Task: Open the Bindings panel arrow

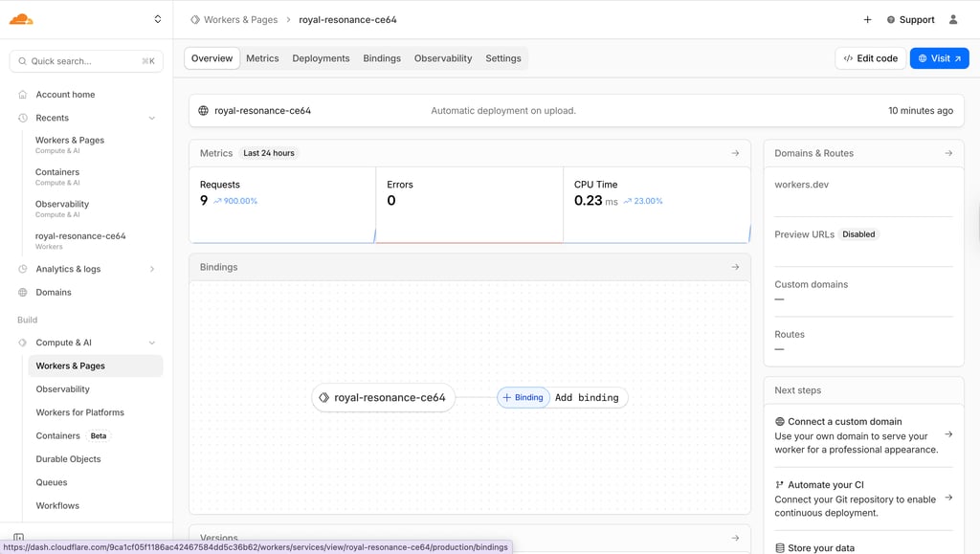Action: [735, 267]
